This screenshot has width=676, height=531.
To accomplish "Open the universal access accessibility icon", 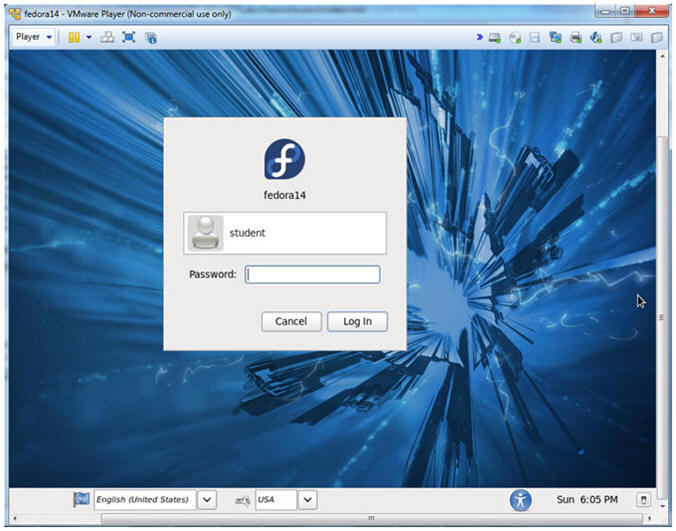I will pyautogui.click(x=520, y=500).
